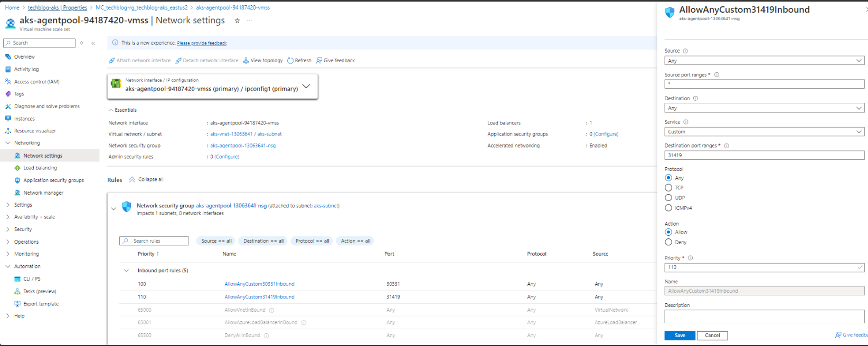
Task: Expand the Settings sidebar section
Action: [8, 205]
